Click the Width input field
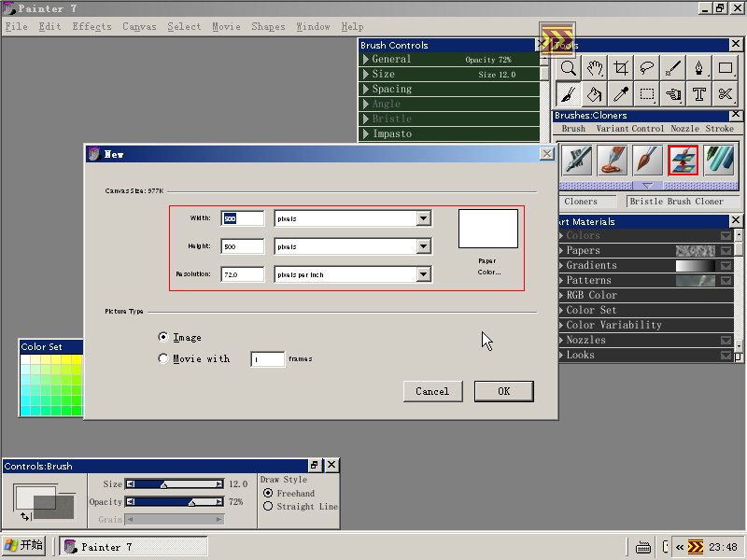 pyautogui.click(x=243, y=218)
